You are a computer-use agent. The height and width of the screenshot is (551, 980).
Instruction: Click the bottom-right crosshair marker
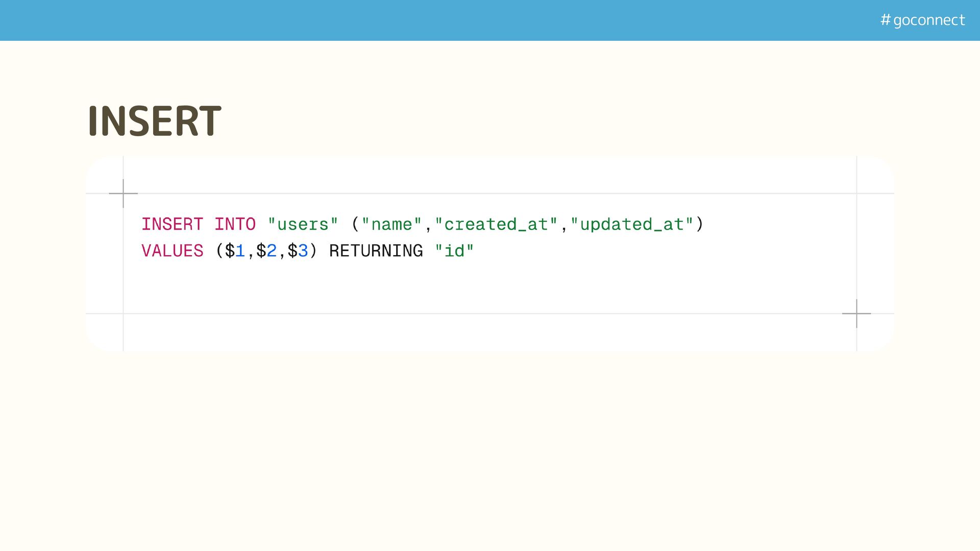(x=856, y=313)
